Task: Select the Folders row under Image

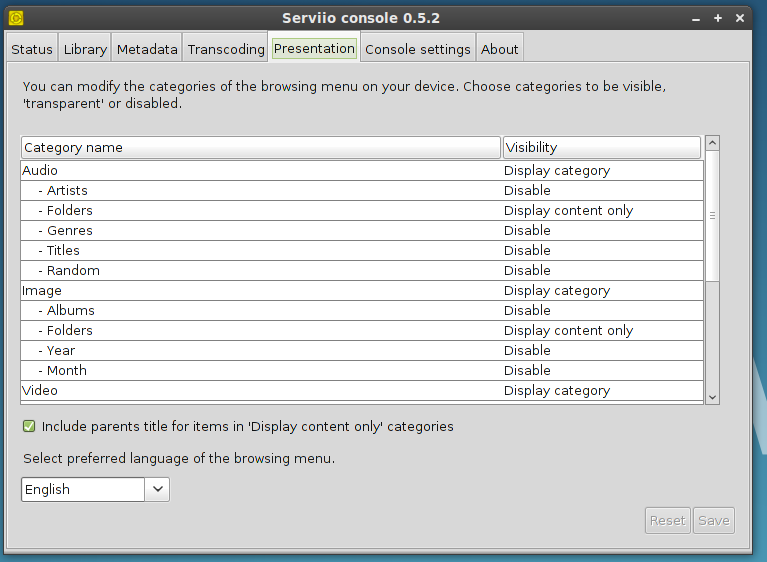Action: pyautogui.click(x=362, y=331)
